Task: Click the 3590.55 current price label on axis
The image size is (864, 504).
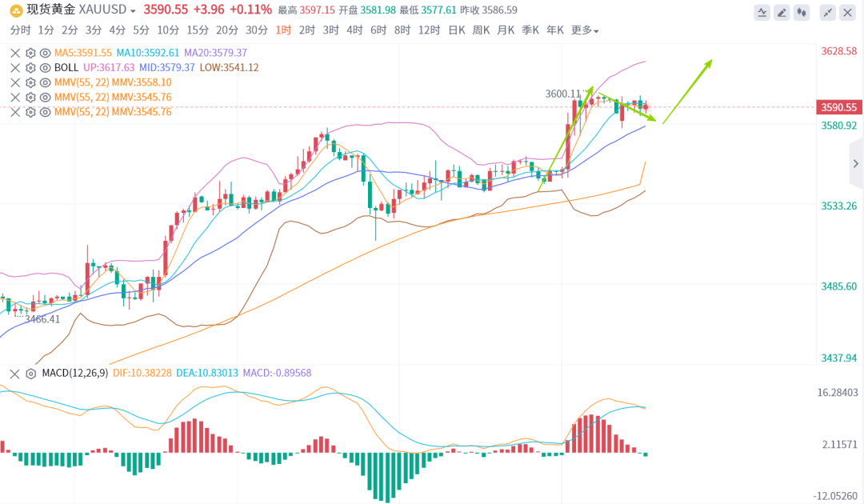Action: (838, 107)
